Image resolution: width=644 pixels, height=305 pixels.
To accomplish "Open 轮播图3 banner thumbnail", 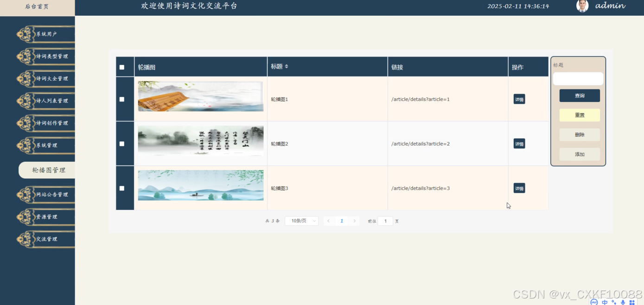I will tap(201, 185).
